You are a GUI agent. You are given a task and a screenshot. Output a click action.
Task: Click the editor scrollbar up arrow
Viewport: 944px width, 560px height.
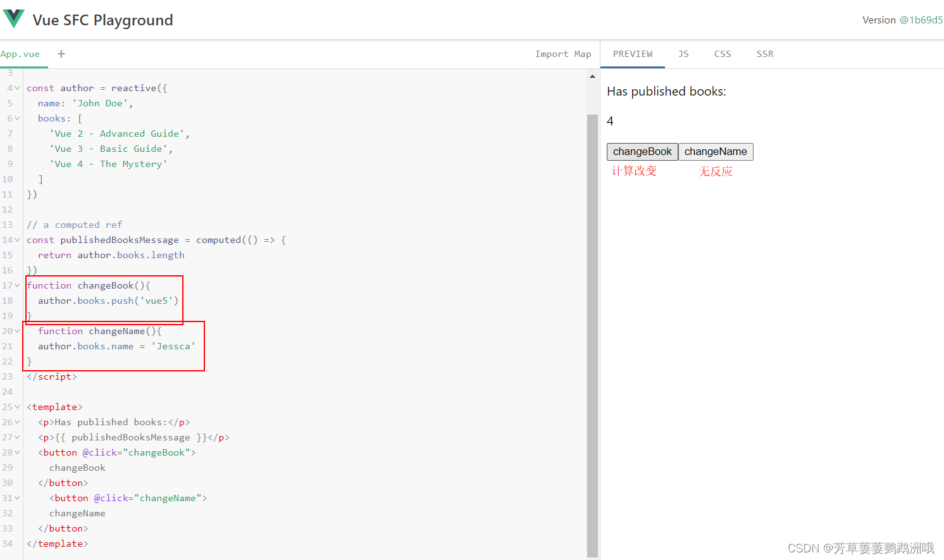click(x=592, y=77)
